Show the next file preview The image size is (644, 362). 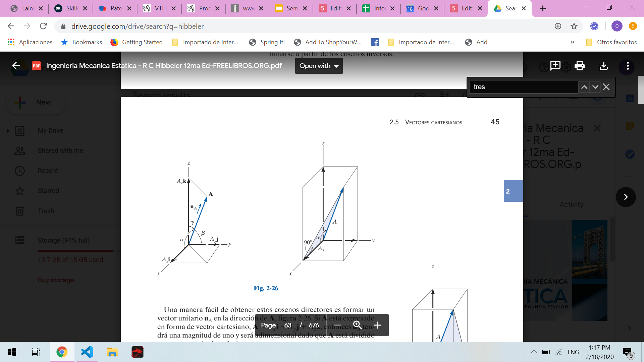click(626, 197)
